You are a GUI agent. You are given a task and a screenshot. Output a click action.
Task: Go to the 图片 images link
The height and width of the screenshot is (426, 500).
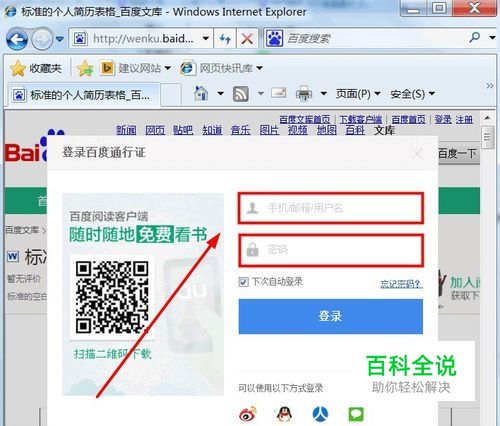[269, 130]
